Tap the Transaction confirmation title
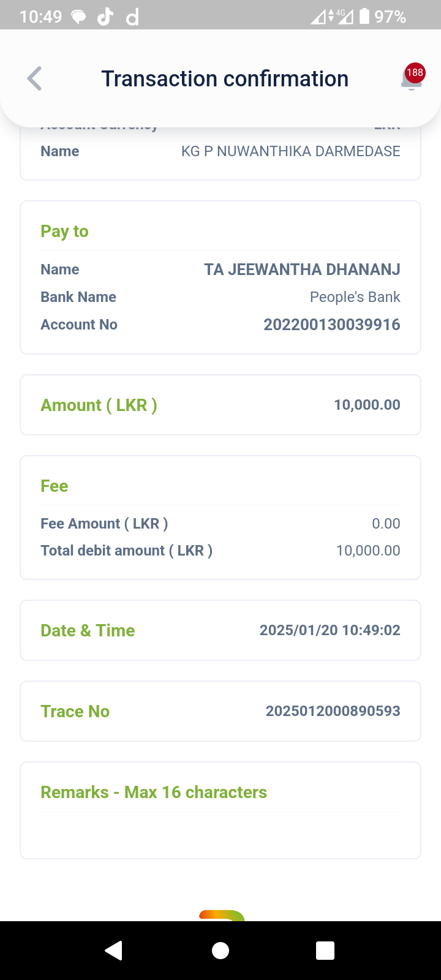Screen dimensions: 441x980 pyautogui.click(x=225, y=79)
